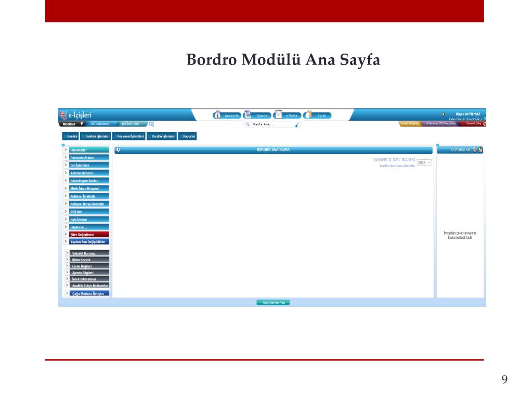Click the small icon after Hata-Öneri Bildir
The image size is (532, 399).
tap(152, 124)
